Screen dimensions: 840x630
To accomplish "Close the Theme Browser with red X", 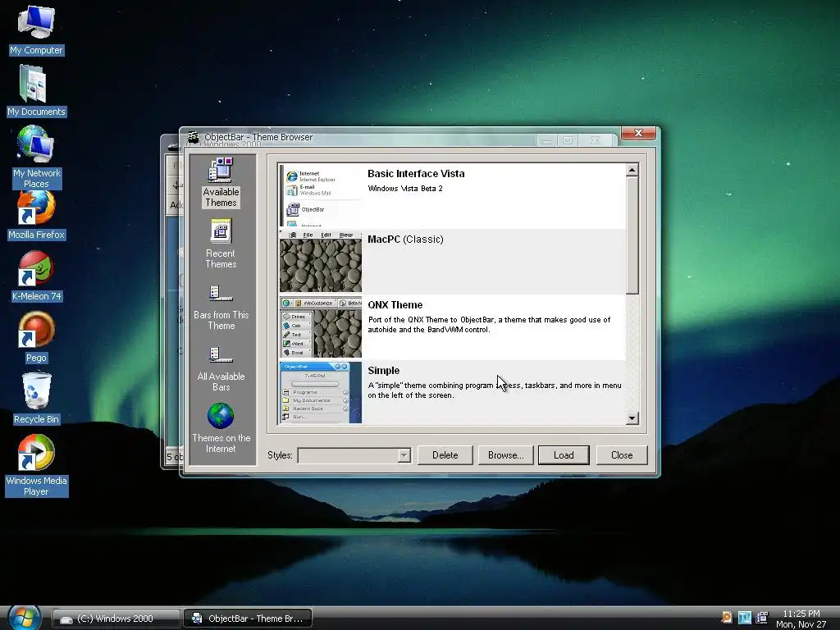I will coord(638,133).
